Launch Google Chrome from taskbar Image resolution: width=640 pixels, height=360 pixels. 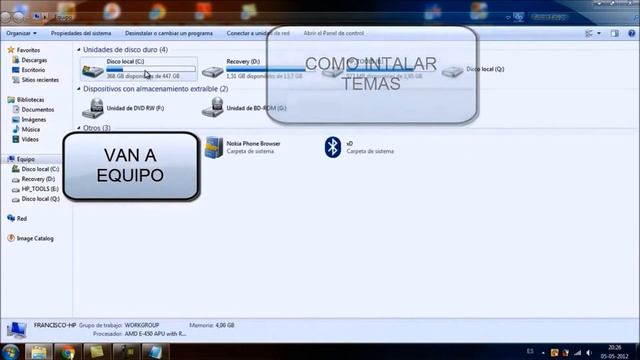(x=67, y=352)
